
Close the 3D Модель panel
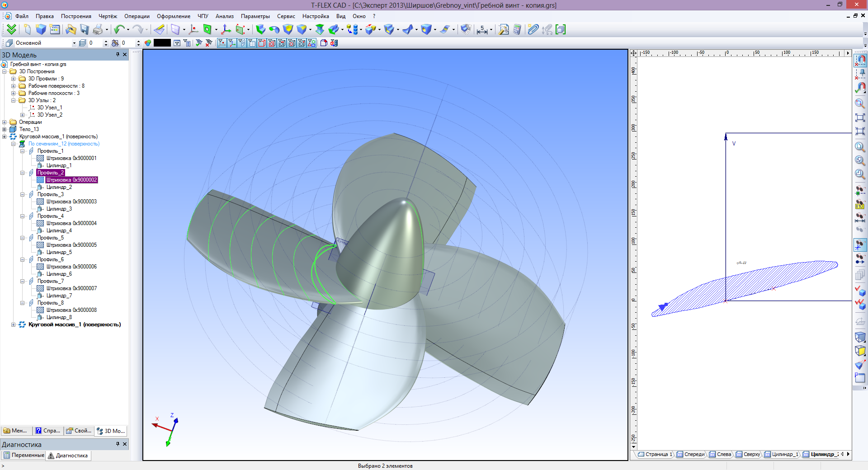click(125, 55)
